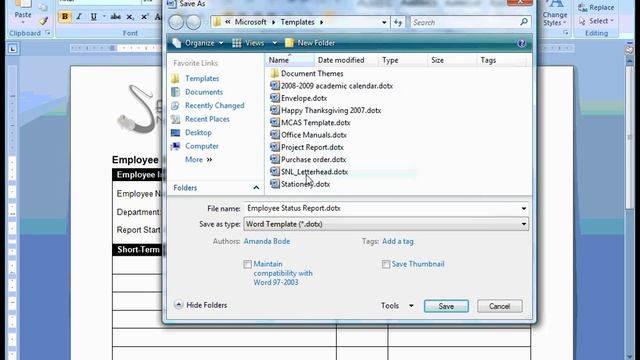Select Office Manuals.dotx file
The height and width of the screenshot is (360, 640).
coord(308,135)
